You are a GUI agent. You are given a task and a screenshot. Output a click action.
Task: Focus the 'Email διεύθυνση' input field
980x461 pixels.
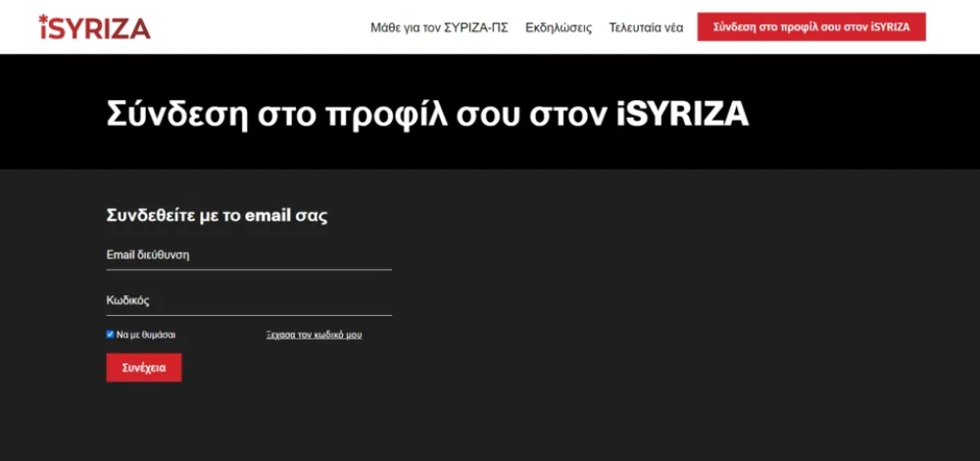pyautogui.click(x=249, y=255)
